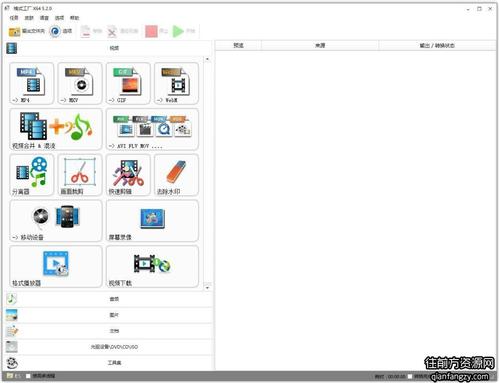The height and width of the screenshot is (383, 499).
Task: Select the MKV conversion tile
Action: click(80, 83)
